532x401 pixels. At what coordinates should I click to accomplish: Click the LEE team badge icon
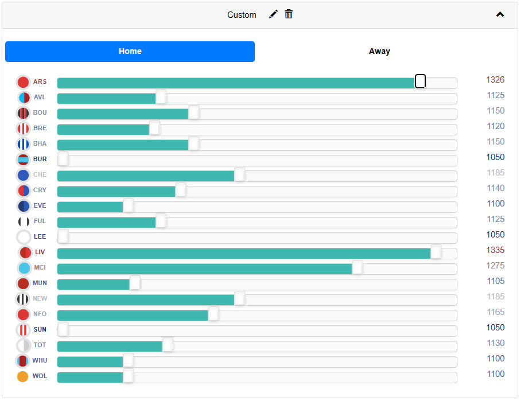(x=24, y=237)
